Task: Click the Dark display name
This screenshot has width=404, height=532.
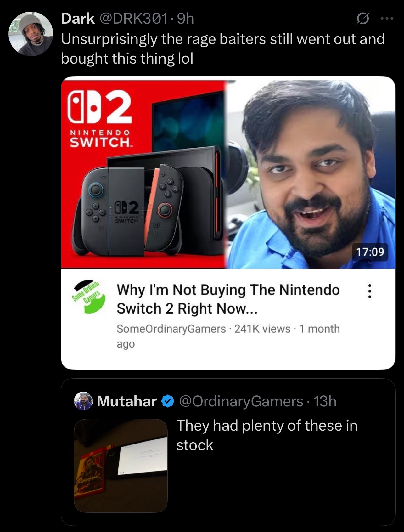Action: tap(78, 19)
